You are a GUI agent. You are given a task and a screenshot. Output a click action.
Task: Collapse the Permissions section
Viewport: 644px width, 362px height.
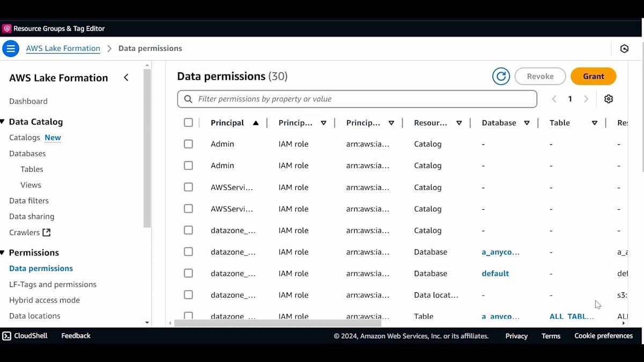[x=2, y=253]
